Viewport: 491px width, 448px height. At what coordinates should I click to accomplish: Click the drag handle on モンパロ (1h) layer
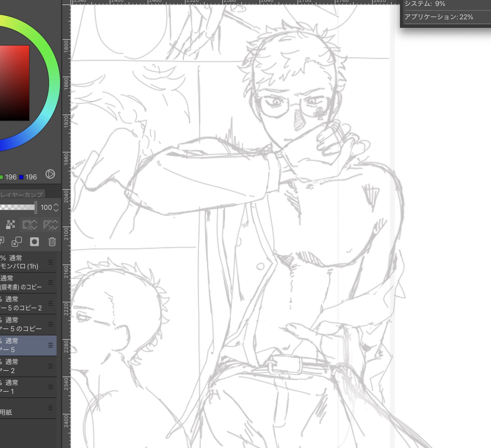coord(50,262)
